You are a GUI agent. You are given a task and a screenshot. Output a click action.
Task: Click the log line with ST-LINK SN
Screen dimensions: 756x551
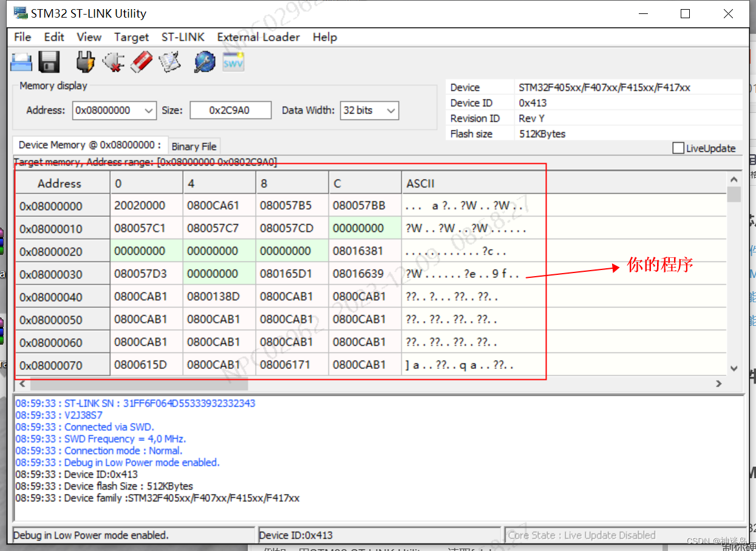pos(135,403)
